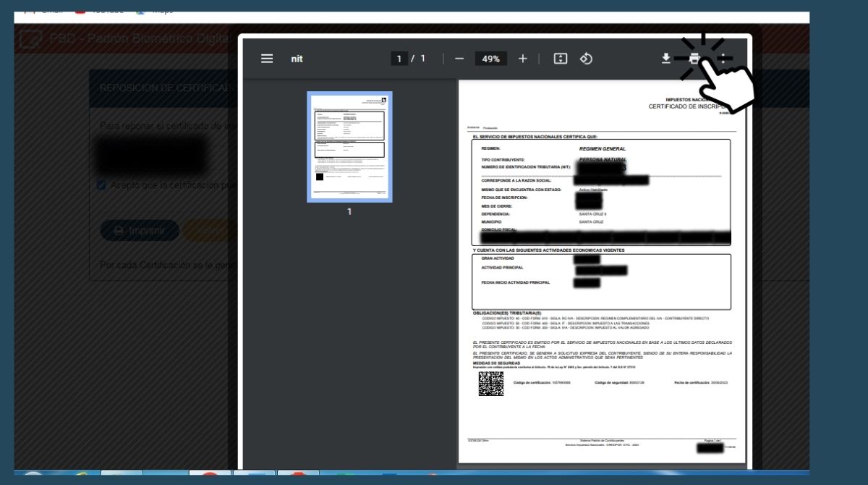Screen dimensions: 868x485
Task: Open the PDF viewer more actions menu
Action: (723, 59)
